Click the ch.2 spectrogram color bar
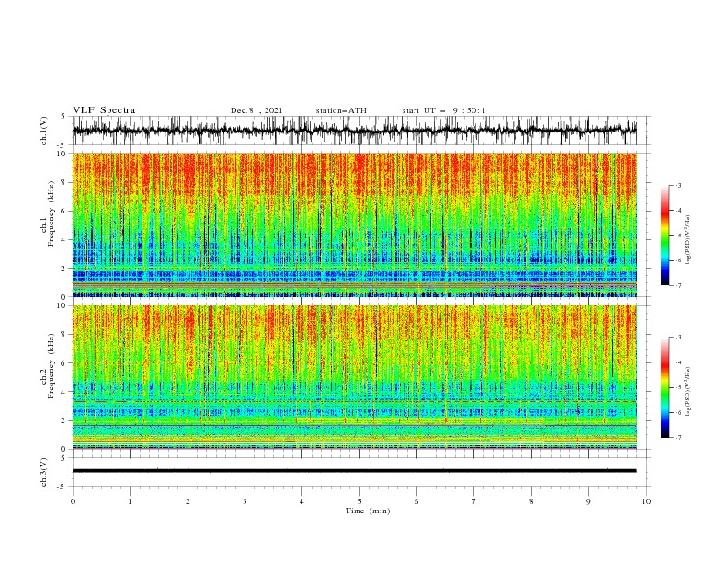Viewport: 728px width, 563px height. tap(665, 387)
